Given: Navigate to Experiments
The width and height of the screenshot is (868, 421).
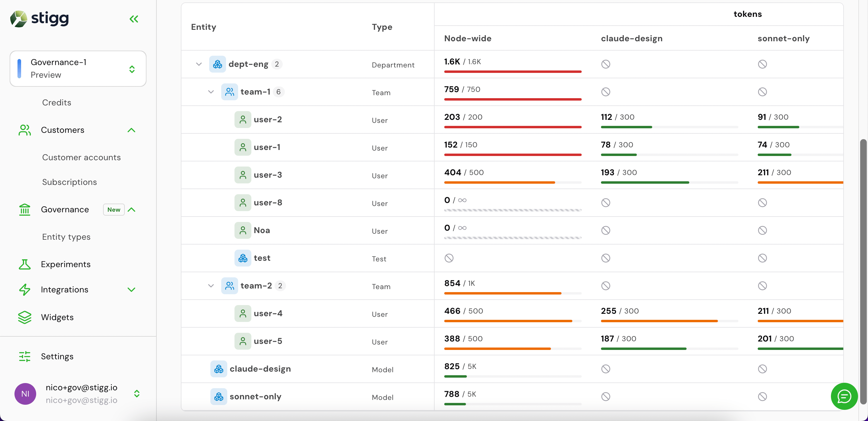Looking at the screenshot, I should pyautogui.click(x=66, y=264).
